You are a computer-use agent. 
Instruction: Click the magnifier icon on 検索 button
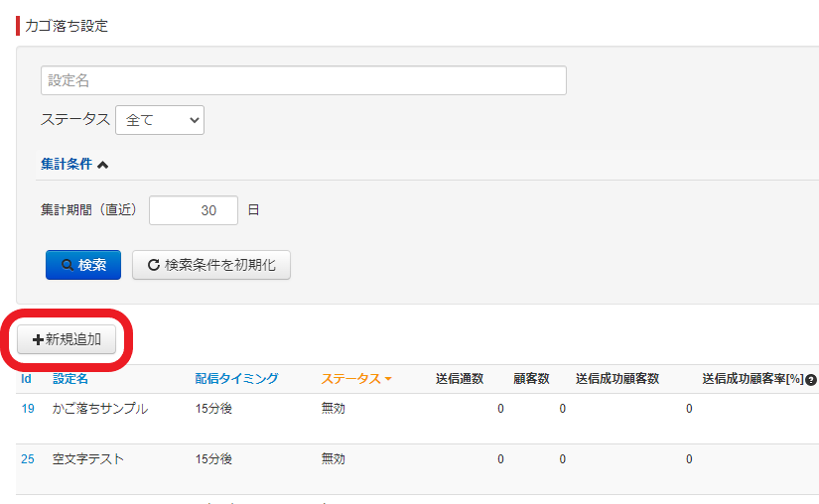pyautogui.click(x=68, y=266)
